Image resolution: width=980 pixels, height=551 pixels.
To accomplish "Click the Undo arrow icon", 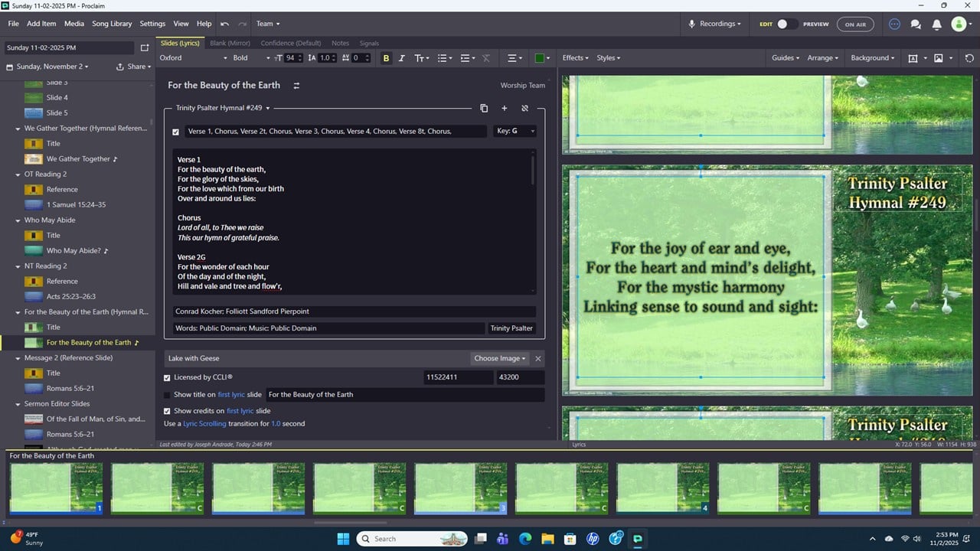I will click(224, 24).
